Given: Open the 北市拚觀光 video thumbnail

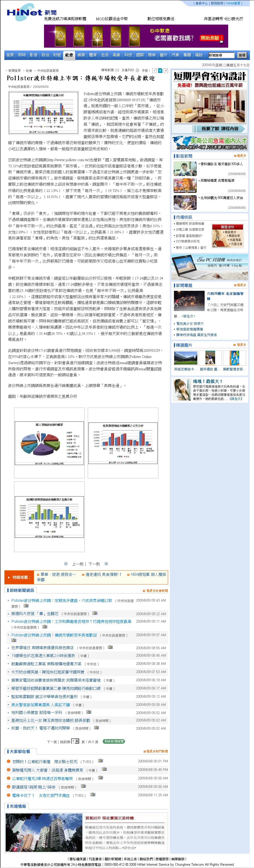Looking at the screenshot, I should tap(185, 202).
